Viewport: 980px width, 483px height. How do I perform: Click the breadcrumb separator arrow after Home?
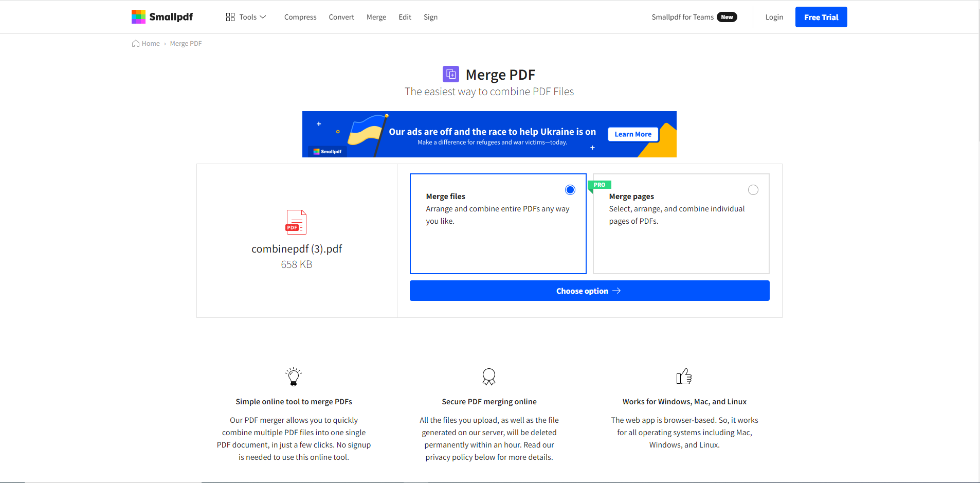coord(165,43)
